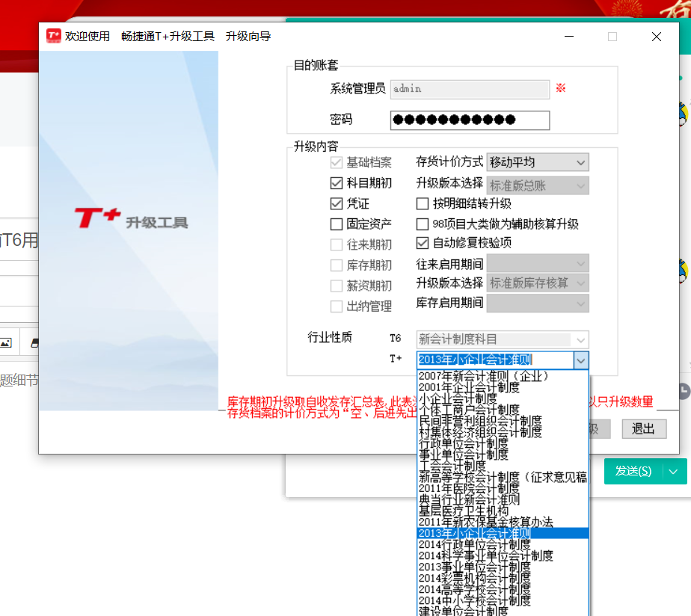Select 2014彩票机构会计制度 option
Screen dimensions: 691x616
(503, 579)
